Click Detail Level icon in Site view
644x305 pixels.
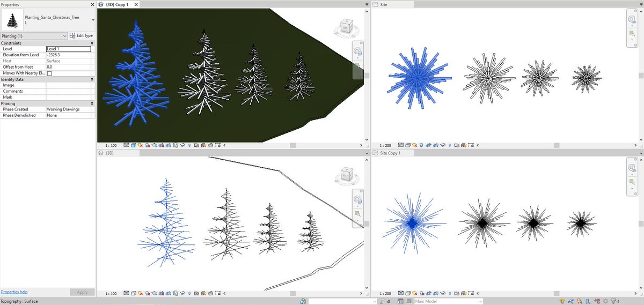[x=400, y=145]
